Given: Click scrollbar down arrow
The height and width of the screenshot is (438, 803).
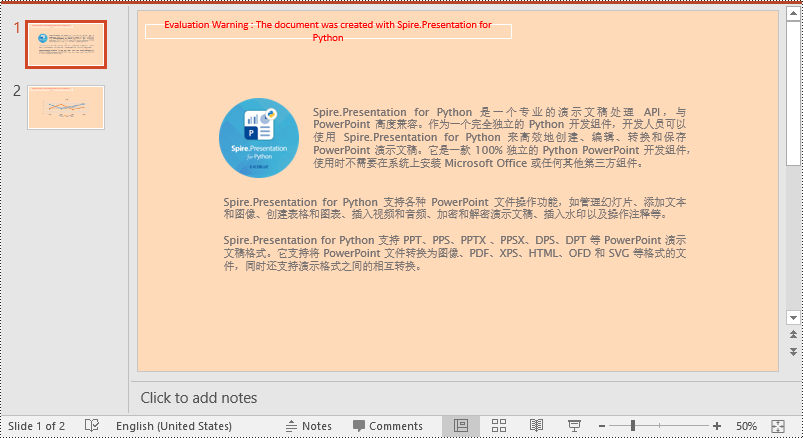Looking at the screenshot, I should pos(793,318).
